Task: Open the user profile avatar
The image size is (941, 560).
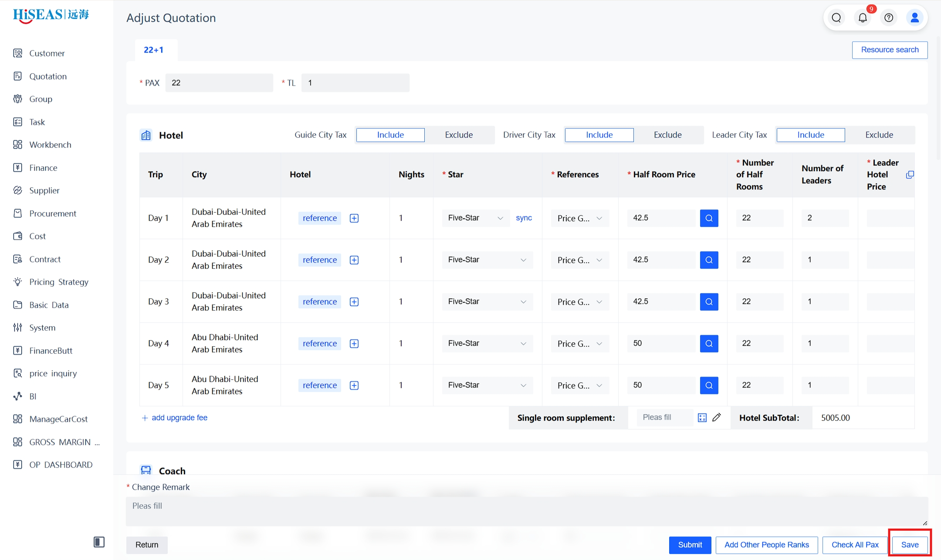Action: click(915, 18)
